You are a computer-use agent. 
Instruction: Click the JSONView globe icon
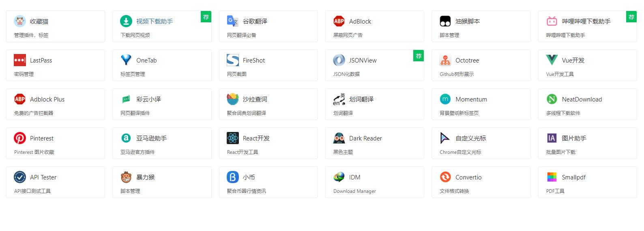(x=339, y=60)
